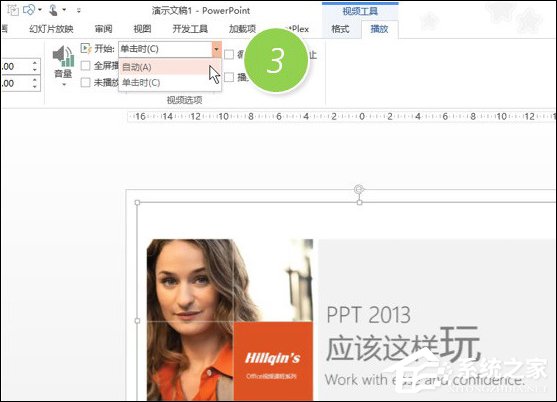Open the customize quick access toolbar arrow

[x=79, y=11]
